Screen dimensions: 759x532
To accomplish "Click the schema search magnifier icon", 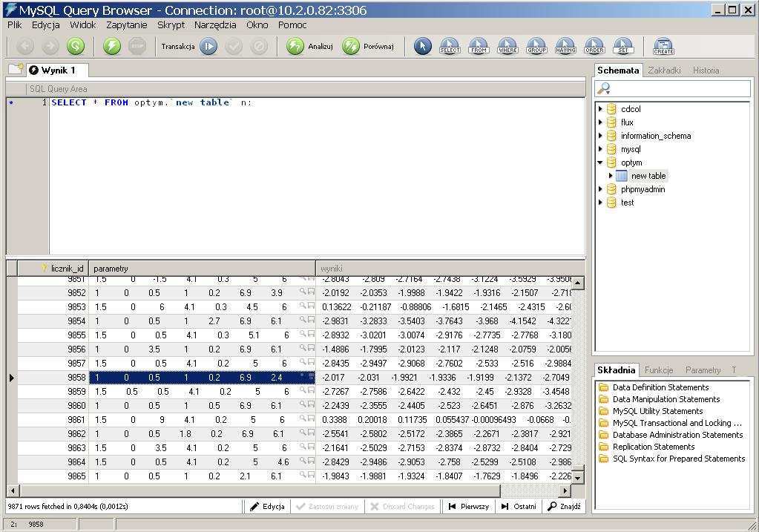I will click(604, 88).
